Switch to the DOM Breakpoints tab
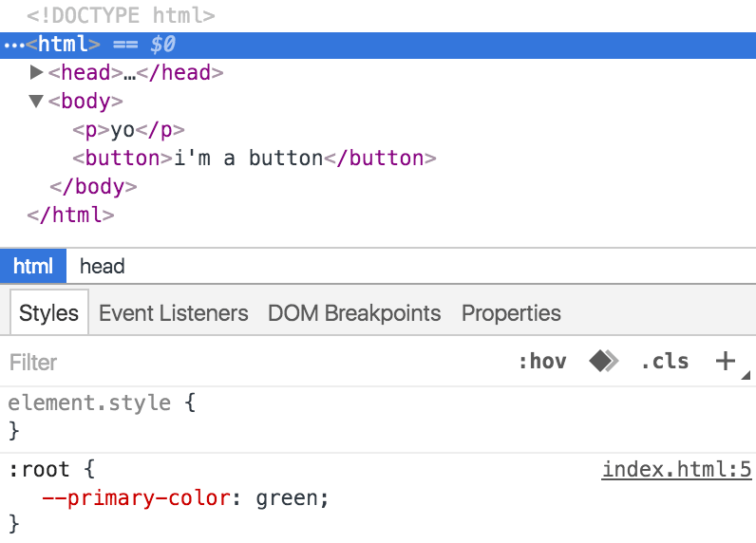The height and width of the screenshot is (543, 756). pyautogui.click(x=354, y=313)
